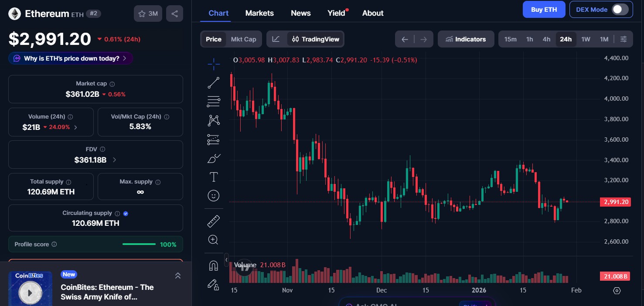Collapse the CoinBites ad panel
Image resolution: width=644 pixels, height=306 pixels.
pos(178,275)
